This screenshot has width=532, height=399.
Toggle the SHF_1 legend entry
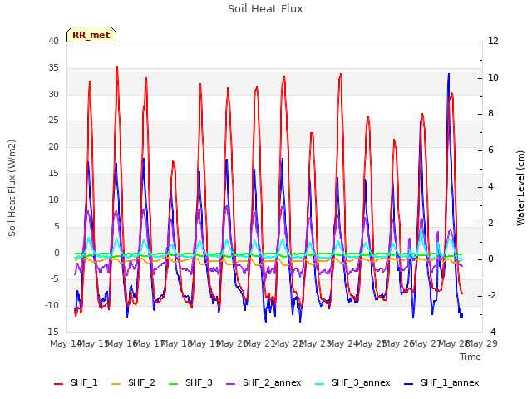pyautogui.click(x=76, y=382)
